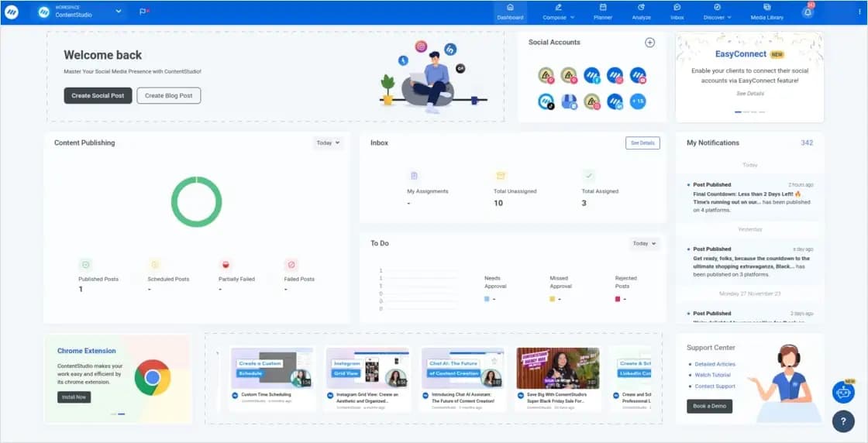Click the Analyze chart icon in navbar
The image size is (868, 443).
pos(641,7)
